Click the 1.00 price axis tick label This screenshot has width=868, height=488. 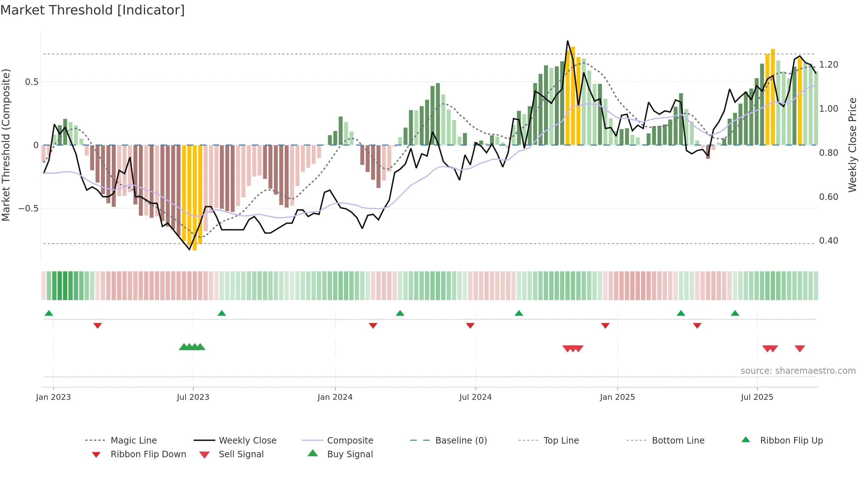click(829, 109)
